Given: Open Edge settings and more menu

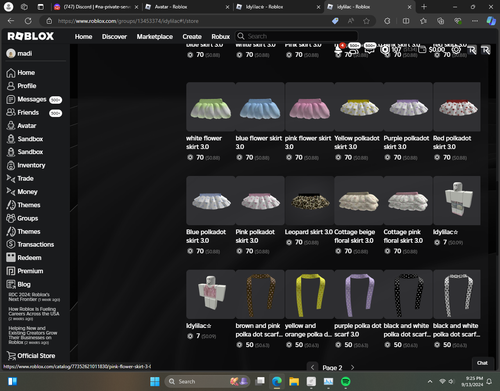Looking at the screenshot, I should pos(475,21).
